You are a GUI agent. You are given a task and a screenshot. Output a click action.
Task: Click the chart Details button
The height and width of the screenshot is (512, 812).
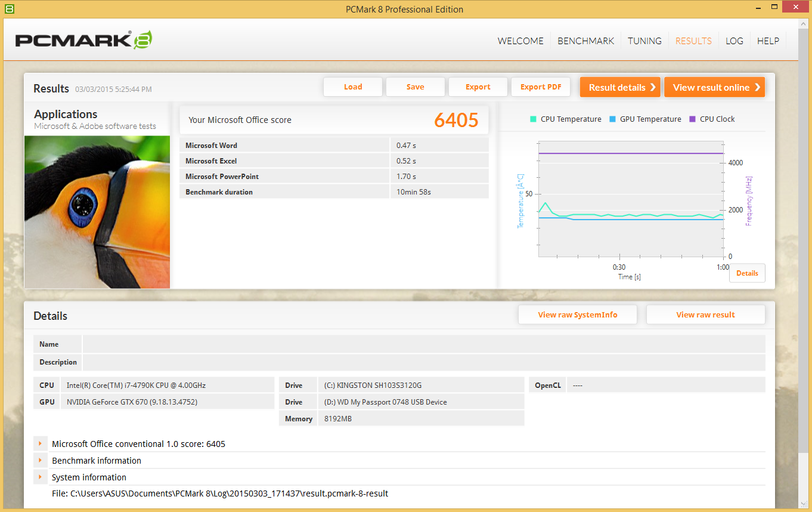747,273
